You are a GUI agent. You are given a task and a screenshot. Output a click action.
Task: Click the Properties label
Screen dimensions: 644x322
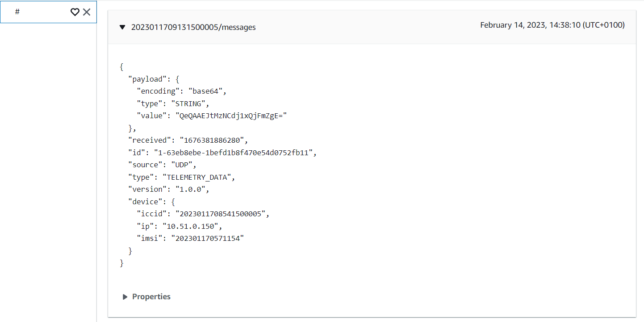click(x=151, y=297)
